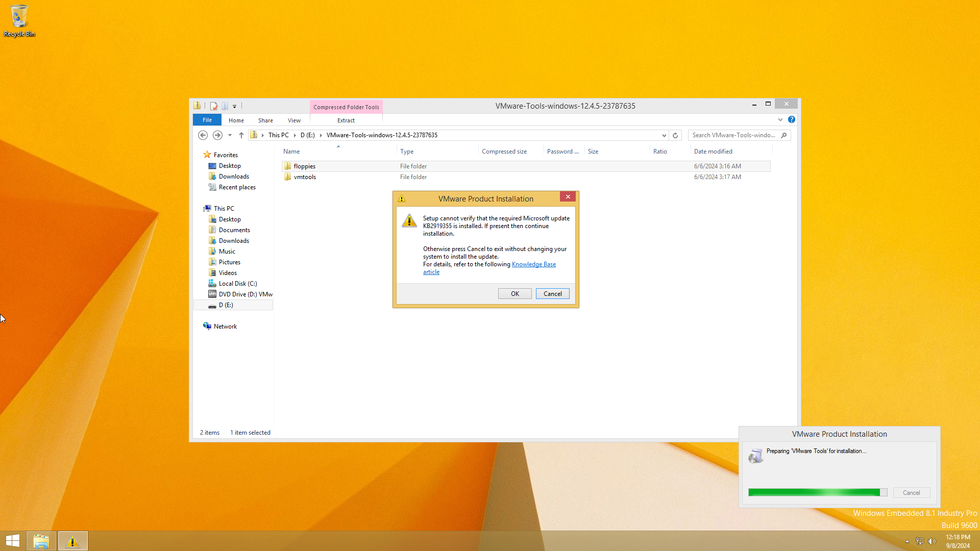The width and height of the screenshot is (980, 551).
Task: Switch to the Extract ribbon tab
Action: (346, 120)
